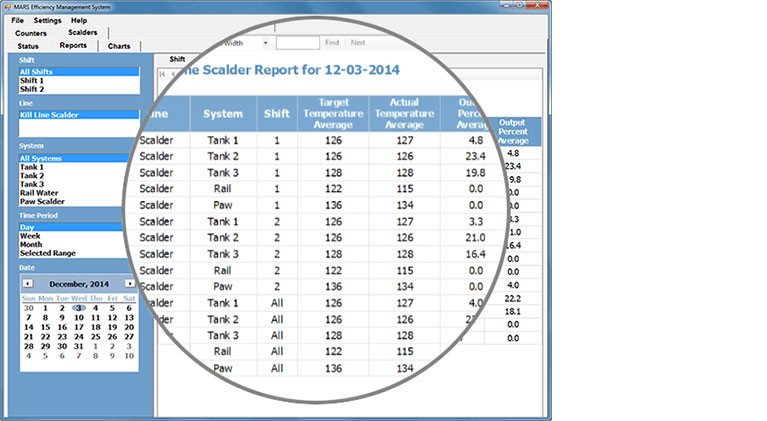The image size is (767, 421).
Task: Click inside the report search text field
Action: (297, 43)
